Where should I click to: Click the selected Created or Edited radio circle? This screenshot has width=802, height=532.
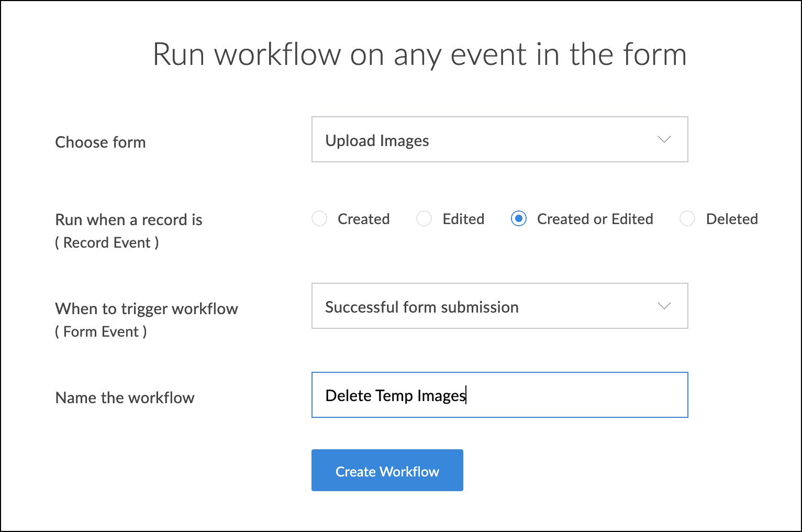519,218
